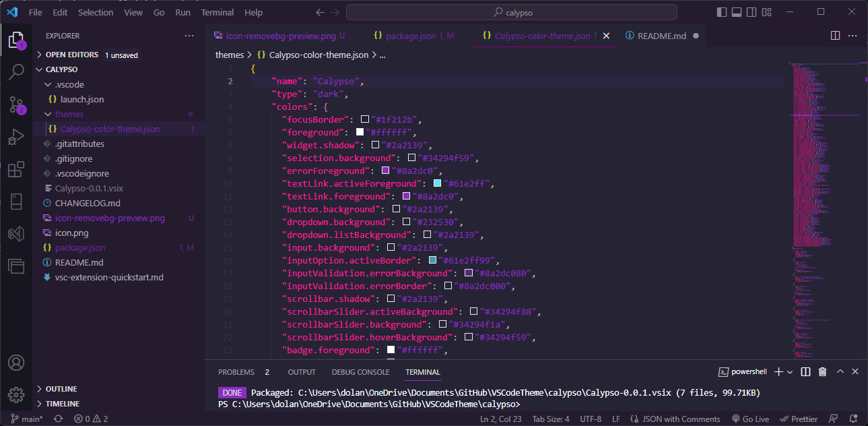The width and height of the screenshot is (868, 426).
Task: Kill the terminal with trash icon
Action: click(822, 371)
